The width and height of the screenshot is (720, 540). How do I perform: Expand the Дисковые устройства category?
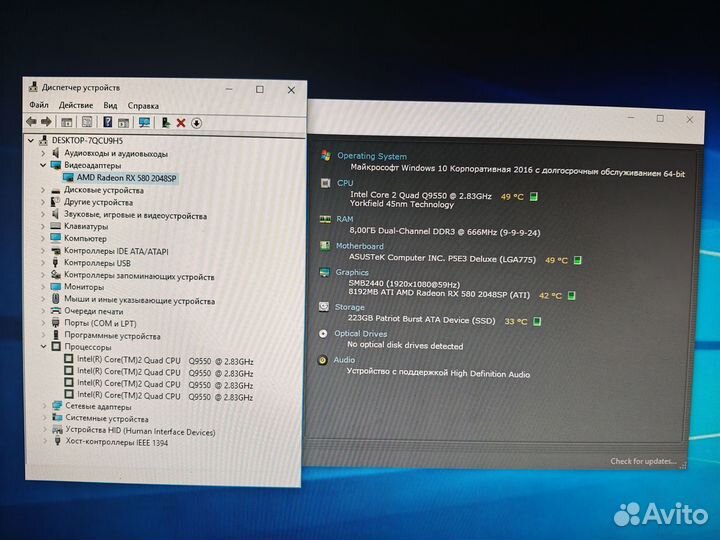click(x=44, y=190)
